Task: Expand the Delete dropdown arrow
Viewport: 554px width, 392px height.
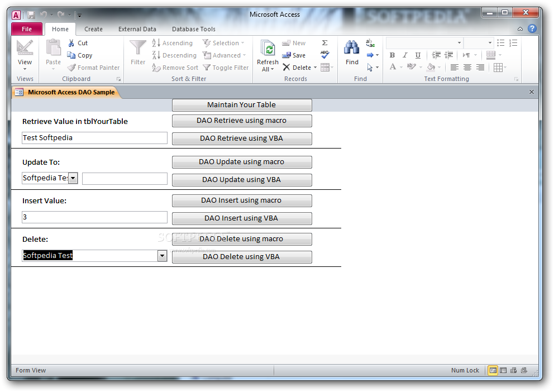Action: [x=315, y=68]
